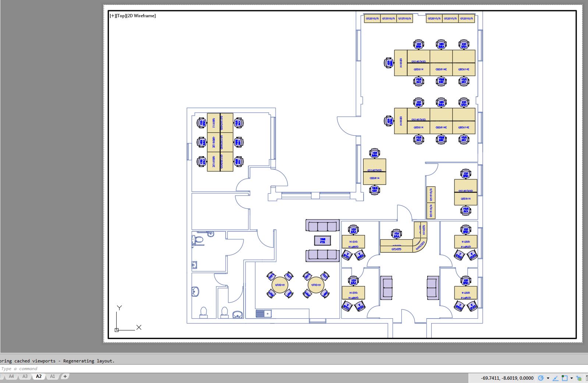The image size is (588, 383).
Task: Expand object snap settings dropdown arrow
Action: tap(571, 378)
